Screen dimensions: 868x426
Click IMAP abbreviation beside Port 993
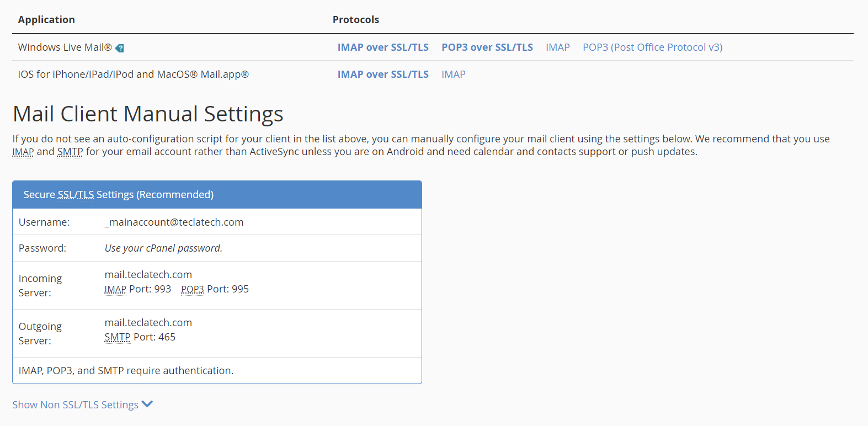[x=115, y=289]
